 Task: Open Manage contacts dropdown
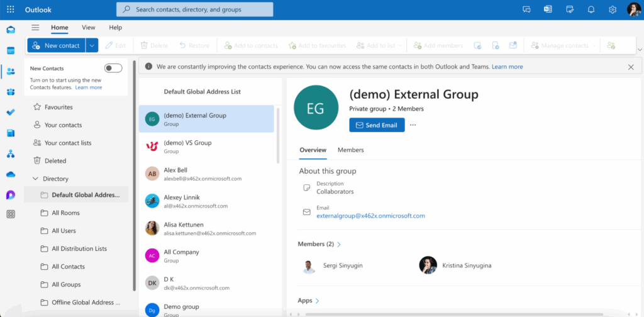pyautogui.click(x=563, y=45)
